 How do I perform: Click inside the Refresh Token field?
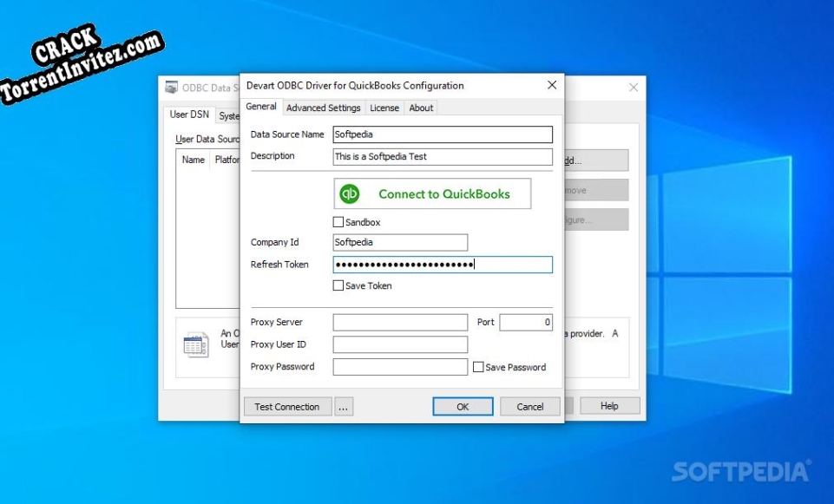point(443,265)
